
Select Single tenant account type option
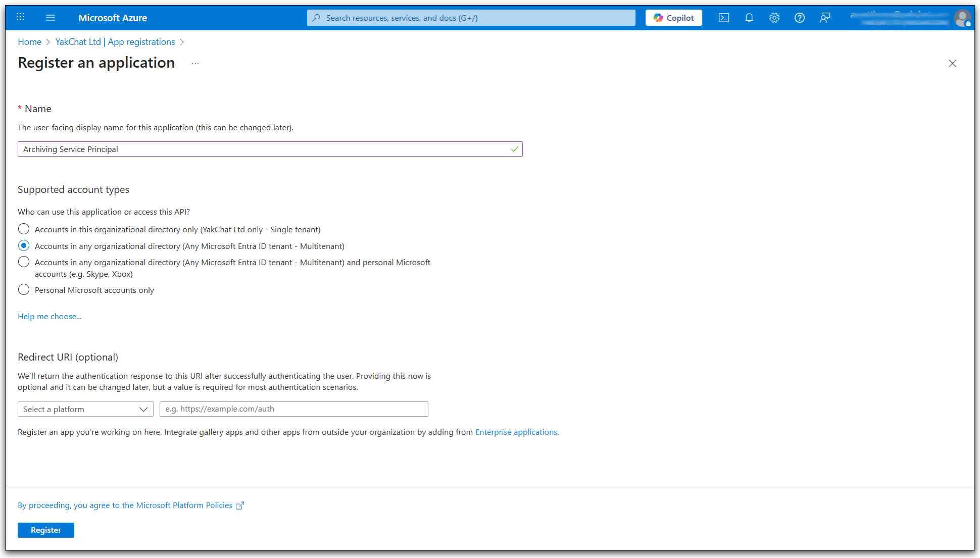click(24, 229)
